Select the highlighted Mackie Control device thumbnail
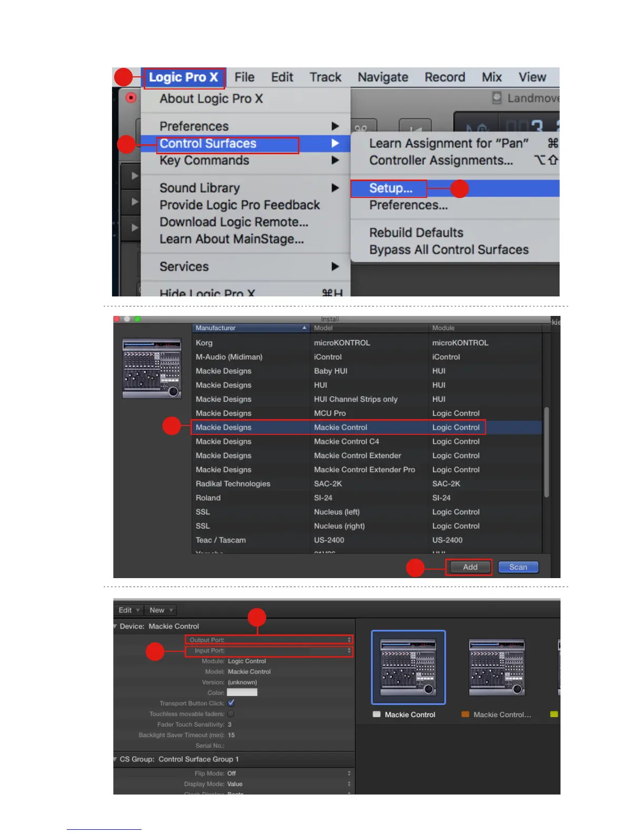Viewport: 644px width, 834px height. pos(408,667)
